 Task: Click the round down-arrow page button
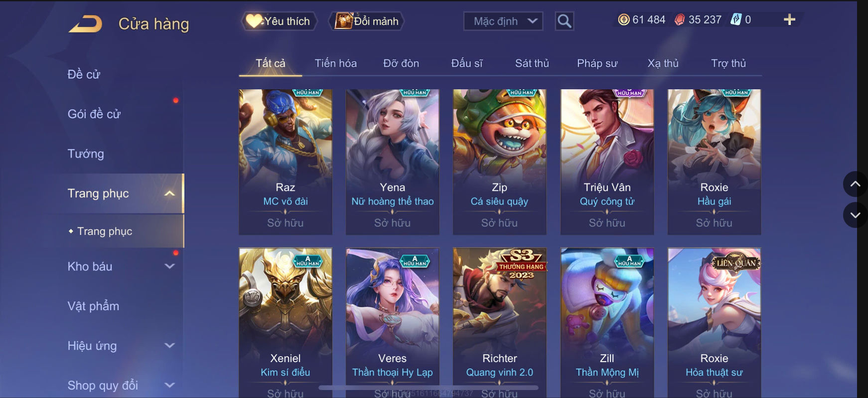[x=855, y=215]
